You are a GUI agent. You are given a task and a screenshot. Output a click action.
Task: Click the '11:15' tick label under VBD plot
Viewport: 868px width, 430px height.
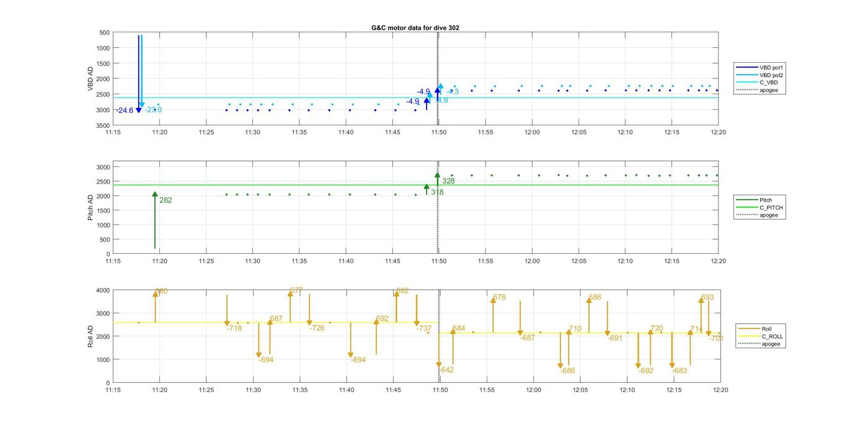coord(113,132)
